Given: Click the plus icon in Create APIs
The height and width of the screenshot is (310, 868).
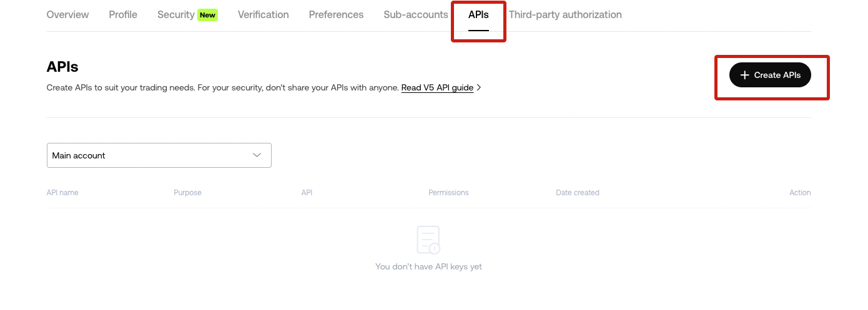Looking at the screenshot, I should tap(744, 75).
